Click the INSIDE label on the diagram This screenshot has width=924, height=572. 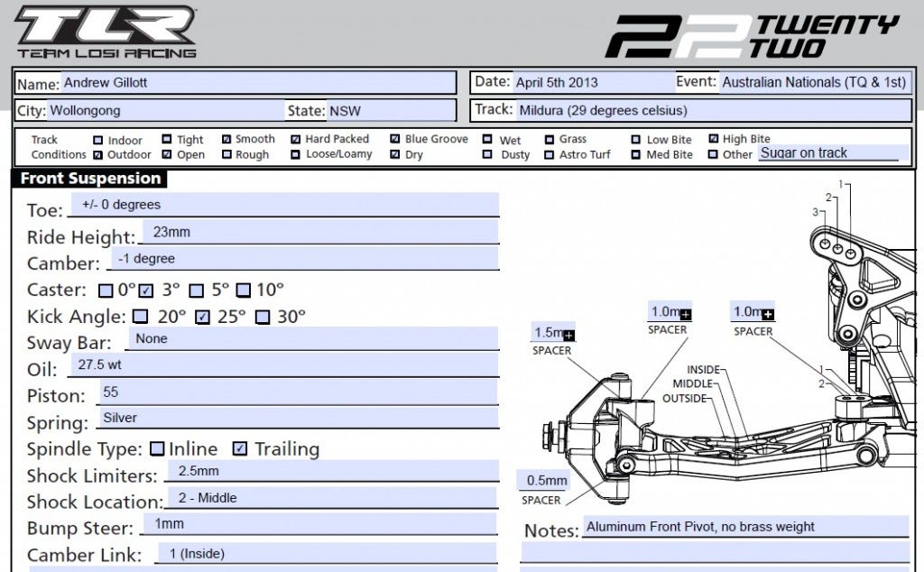(704, 369)
